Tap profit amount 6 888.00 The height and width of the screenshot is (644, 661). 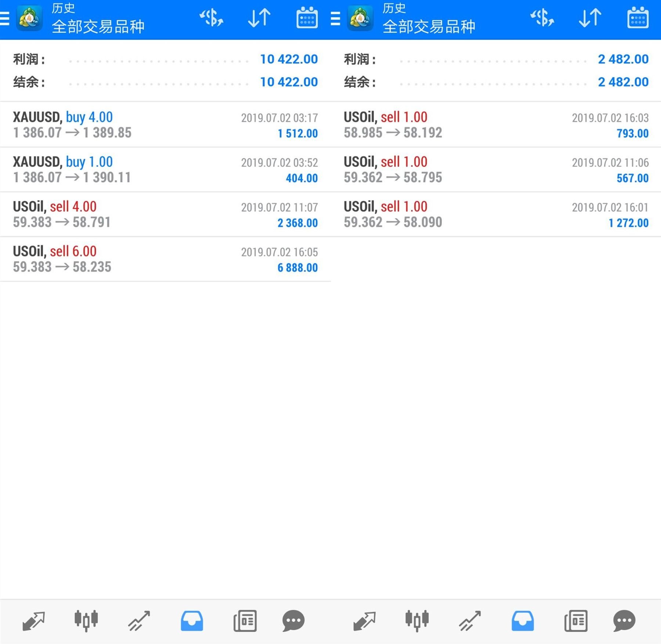coord(297,268)
